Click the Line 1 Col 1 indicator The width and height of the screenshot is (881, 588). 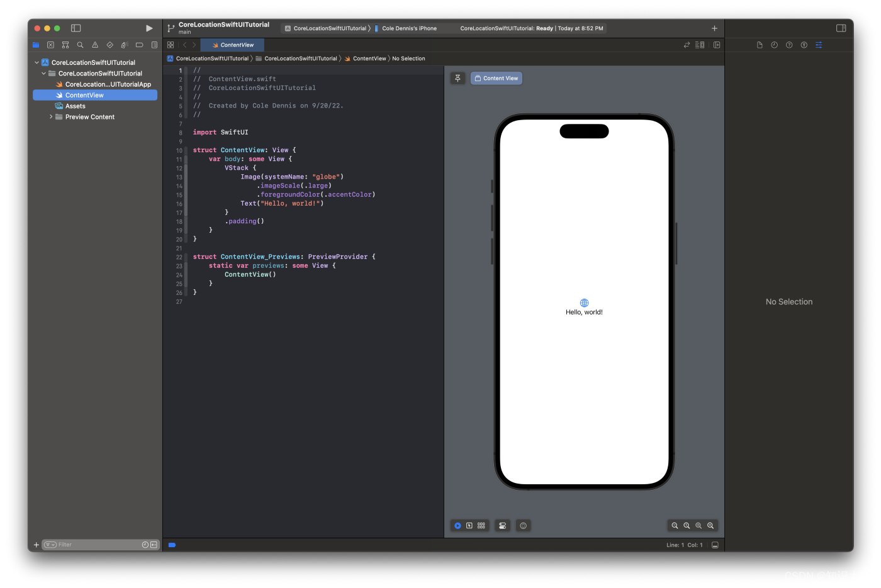[685, 545]
